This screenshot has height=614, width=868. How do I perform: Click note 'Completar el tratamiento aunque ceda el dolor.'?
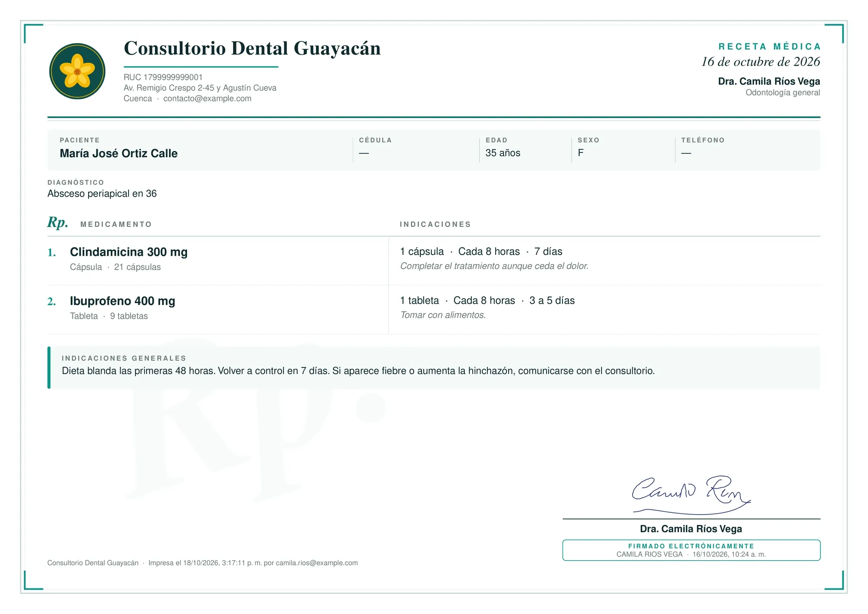(494, 266)
